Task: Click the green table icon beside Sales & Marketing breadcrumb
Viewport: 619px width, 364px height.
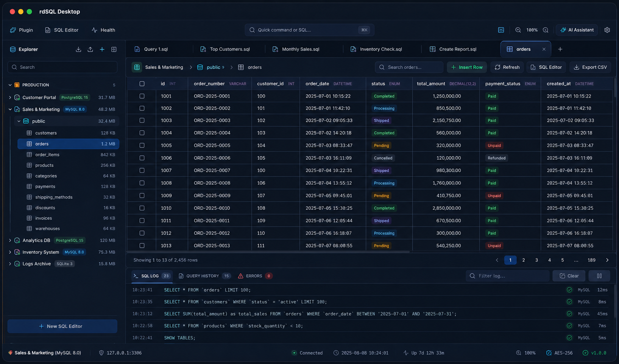Action: tap(137, 67)
